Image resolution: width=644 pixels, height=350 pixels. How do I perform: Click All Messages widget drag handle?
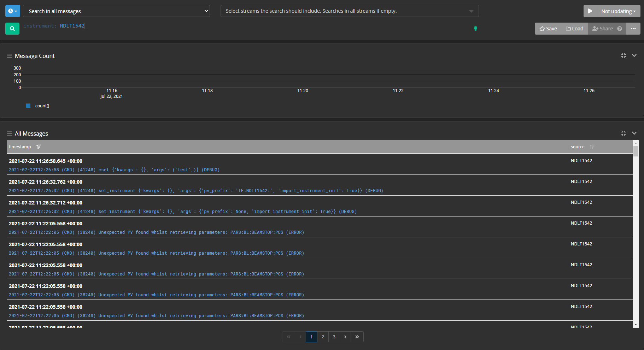[x=10, y=134]
